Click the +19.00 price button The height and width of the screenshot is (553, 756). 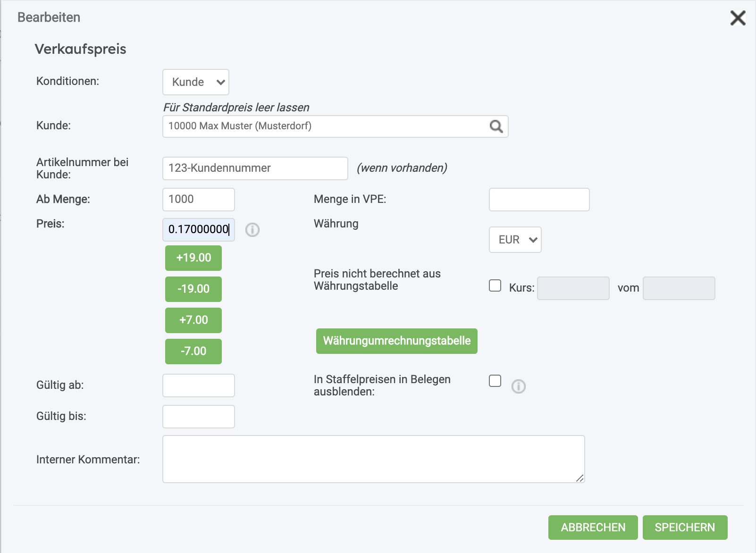[x=193, y=258]
